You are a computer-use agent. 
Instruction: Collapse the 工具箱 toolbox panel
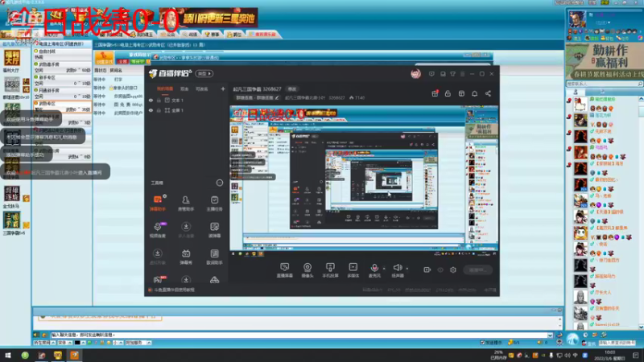point(219,183)
